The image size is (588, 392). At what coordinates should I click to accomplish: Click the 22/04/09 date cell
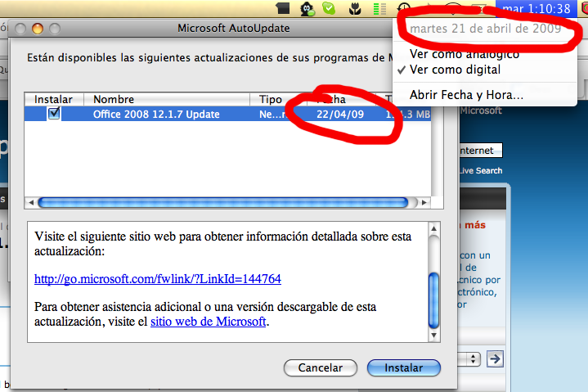click(x=340, y=115)
